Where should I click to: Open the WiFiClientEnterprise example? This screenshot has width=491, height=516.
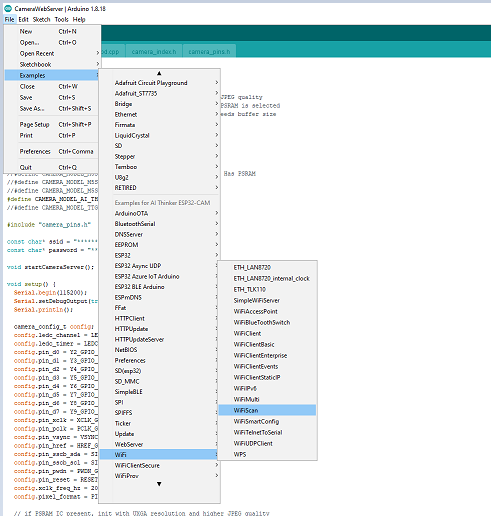(267, 355)
